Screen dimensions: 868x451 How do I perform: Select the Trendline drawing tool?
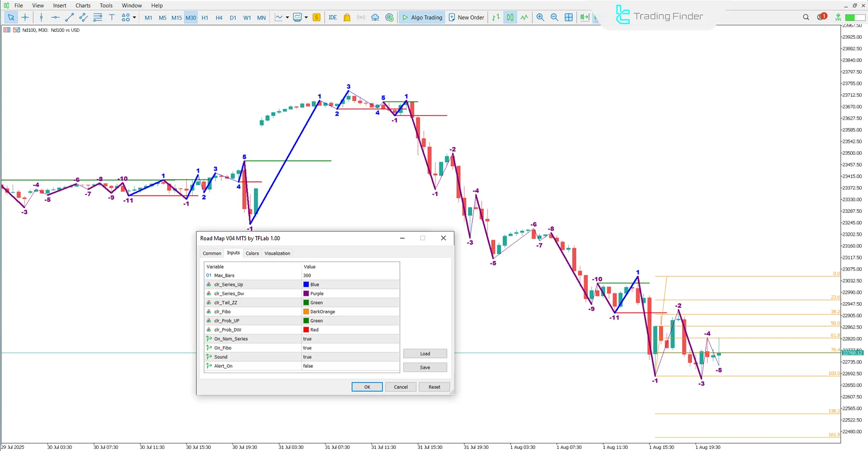click(x=69, y=17)
